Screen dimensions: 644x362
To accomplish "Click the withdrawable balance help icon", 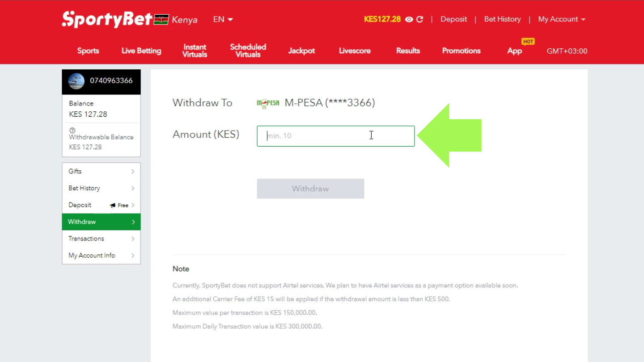I will point(72,130).
